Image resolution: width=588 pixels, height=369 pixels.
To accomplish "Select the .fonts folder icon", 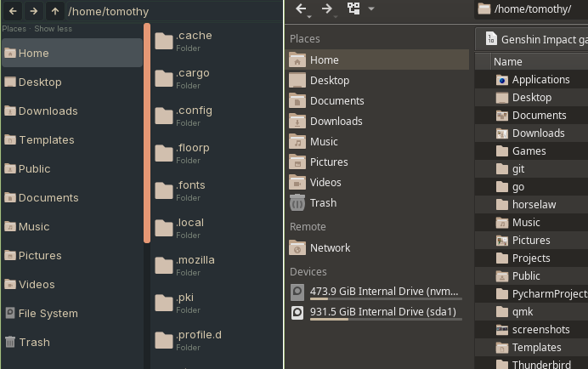I will pyautogui.click(x=164, y=190).
